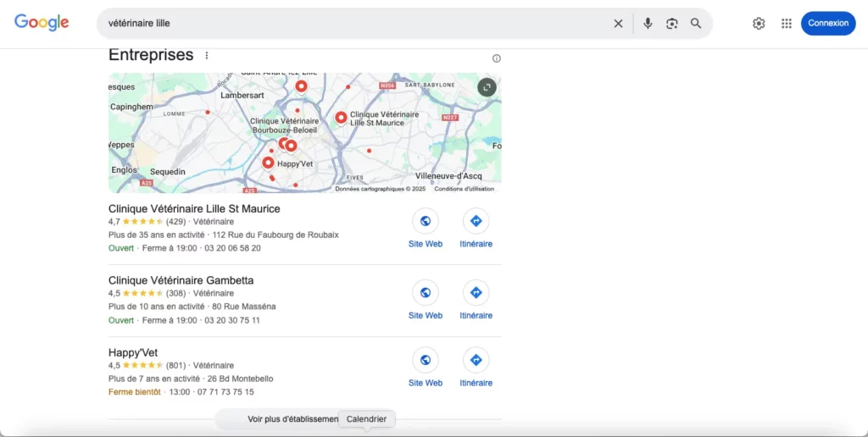The width and height of the screenshot is (868, 437).
Task: Open the globe Site Web icon for Lille St Maurice
Action: click(x=426, y=221)
